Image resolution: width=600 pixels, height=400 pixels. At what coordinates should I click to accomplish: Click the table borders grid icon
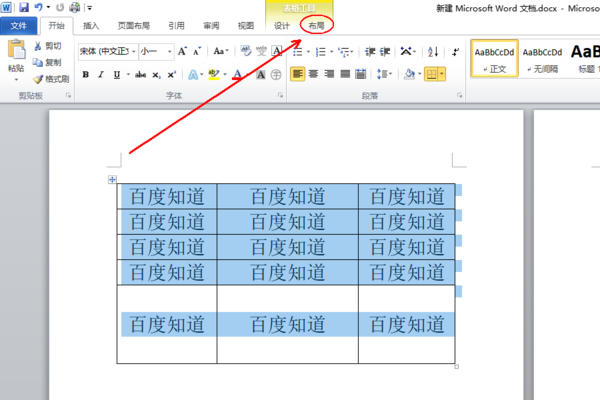431,74
